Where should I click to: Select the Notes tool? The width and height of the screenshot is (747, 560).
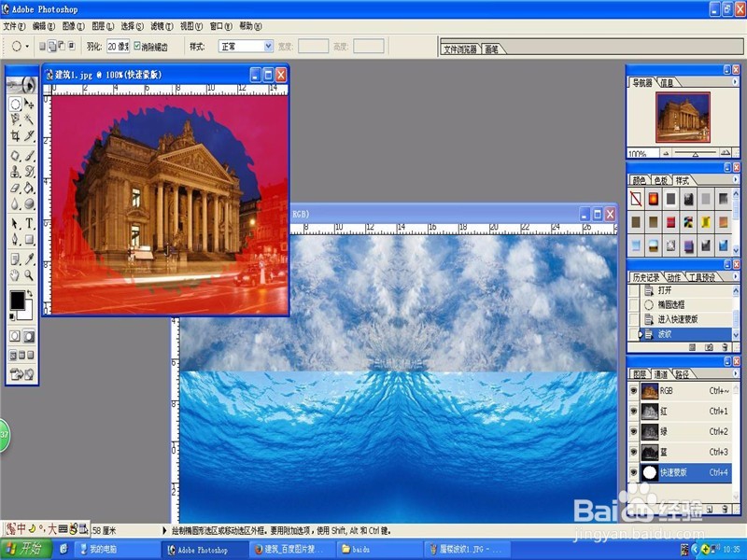(15, 259)
